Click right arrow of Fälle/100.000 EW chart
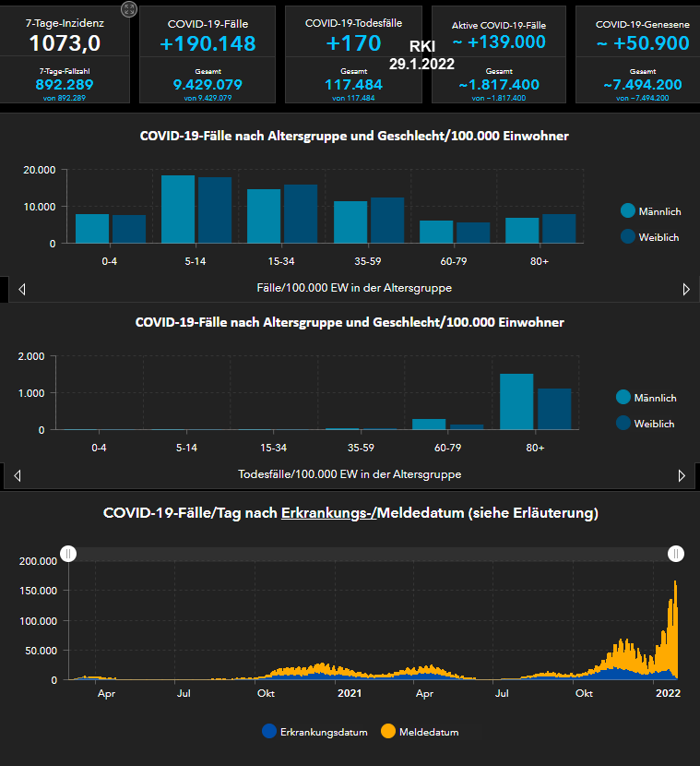Screen dimensions: 700x766 click(685, 289)
